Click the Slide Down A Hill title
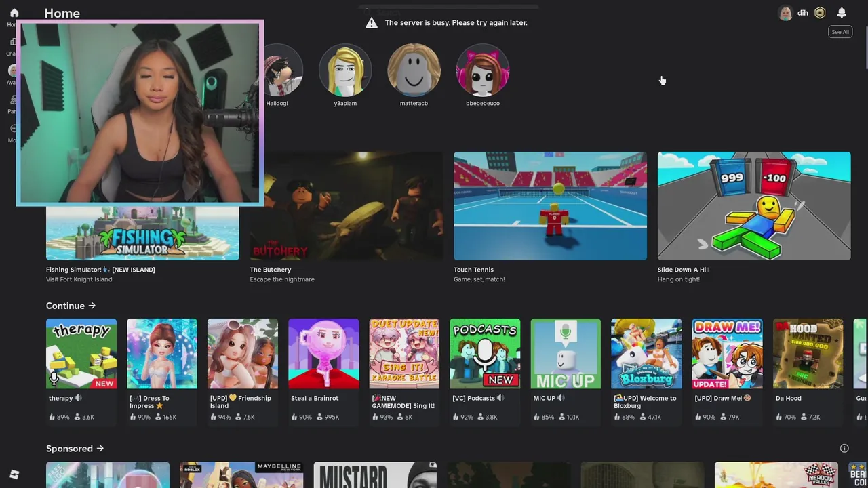868x488 pixels. pyautogui.click(x=684, y=270)
